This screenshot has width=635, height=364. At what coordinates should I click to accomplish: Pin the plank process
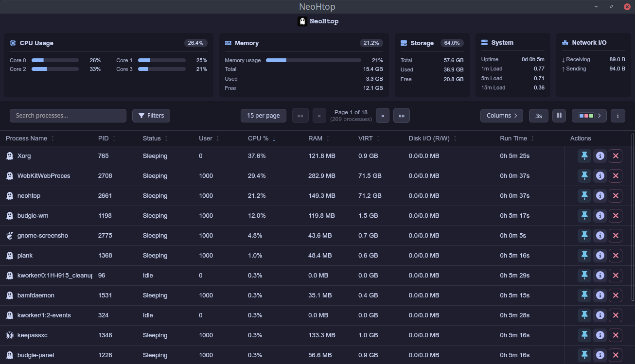click(x=584, y=256)
